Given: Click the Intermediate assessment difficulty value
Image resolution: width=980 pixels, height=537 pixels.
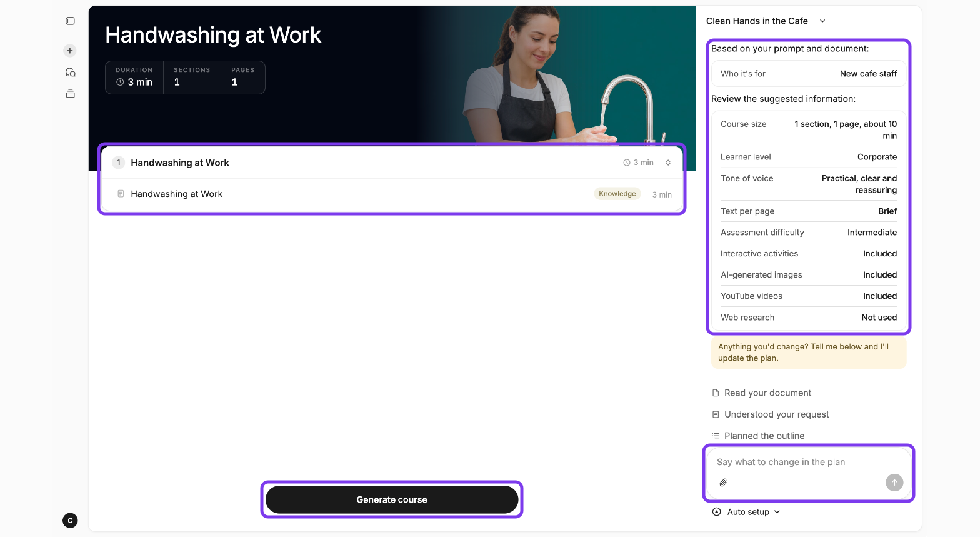Looking at the screenshot, I should click(872, 233).
